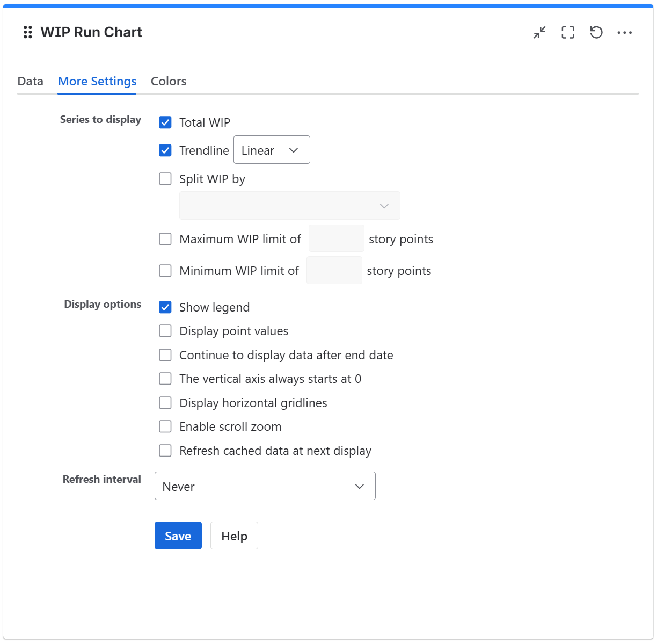Viewport: 657px width, 644px height.
Task: Check Continue to display data after end date
Action: [165, 354]
